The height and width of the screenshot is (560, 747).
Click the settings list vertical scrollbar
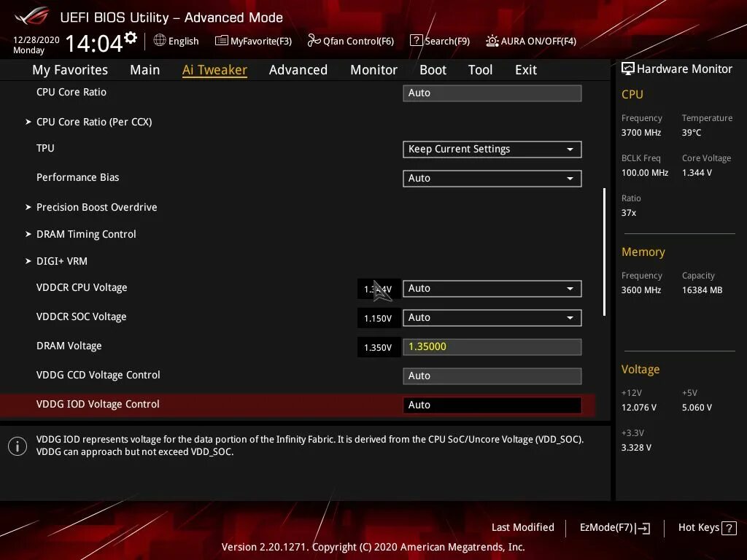pyautogui.click(x=604, y=252)
